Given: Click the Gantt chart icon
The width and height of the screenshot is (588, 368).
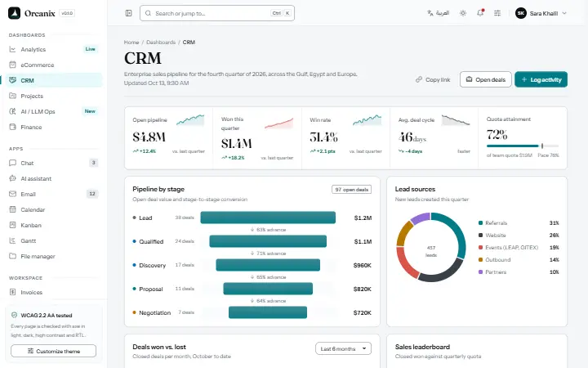Looking at the screenshot, I should click(12, 240).
